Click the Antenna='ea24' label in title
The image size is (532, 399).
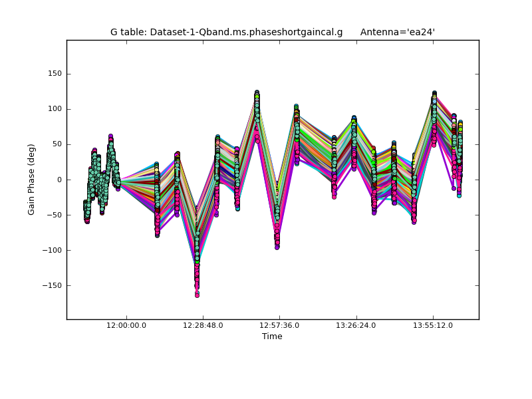(397, 32)
